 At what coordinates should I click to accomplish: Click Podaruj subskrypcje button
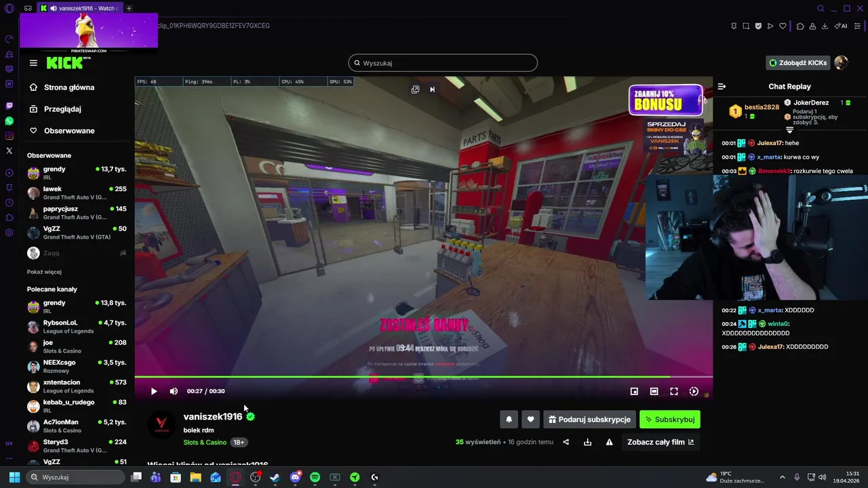click(589, 420)
